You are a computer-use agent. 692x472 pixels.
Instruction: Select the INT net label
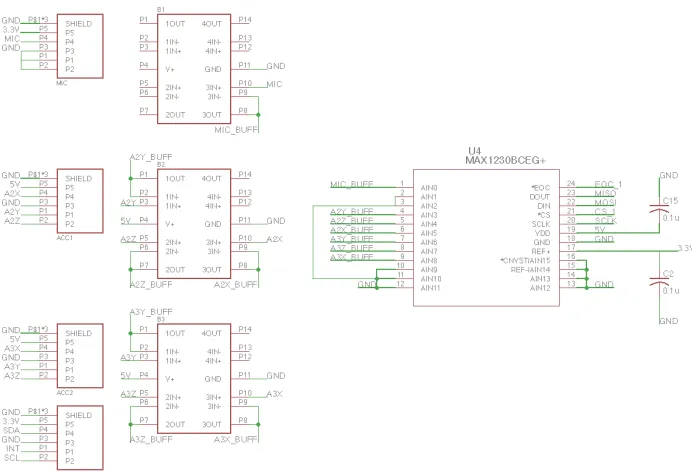point(13,449)
